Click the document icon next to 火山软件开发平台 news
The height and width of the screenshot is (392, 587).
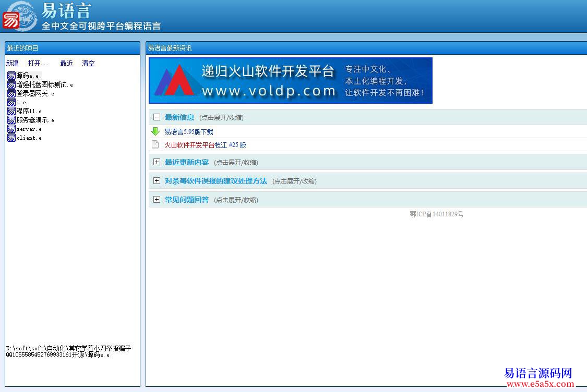coord(155,144)
